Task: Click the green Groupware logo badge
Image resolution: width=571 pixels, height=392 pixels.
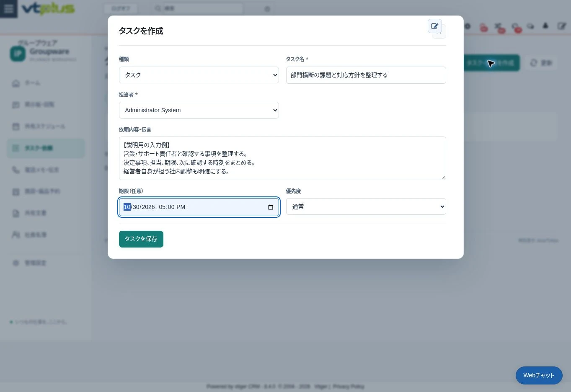Action: point(18,54)
